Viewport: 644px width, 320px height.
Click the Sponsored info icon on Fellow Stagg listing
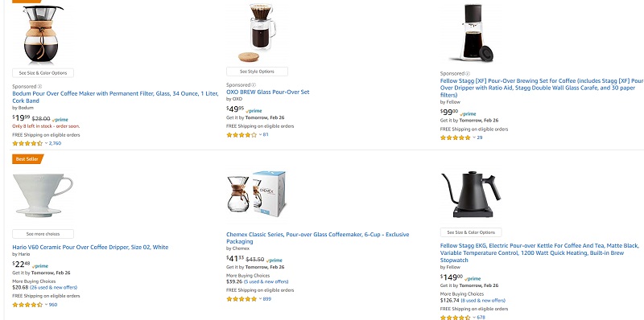pos(468,73)
